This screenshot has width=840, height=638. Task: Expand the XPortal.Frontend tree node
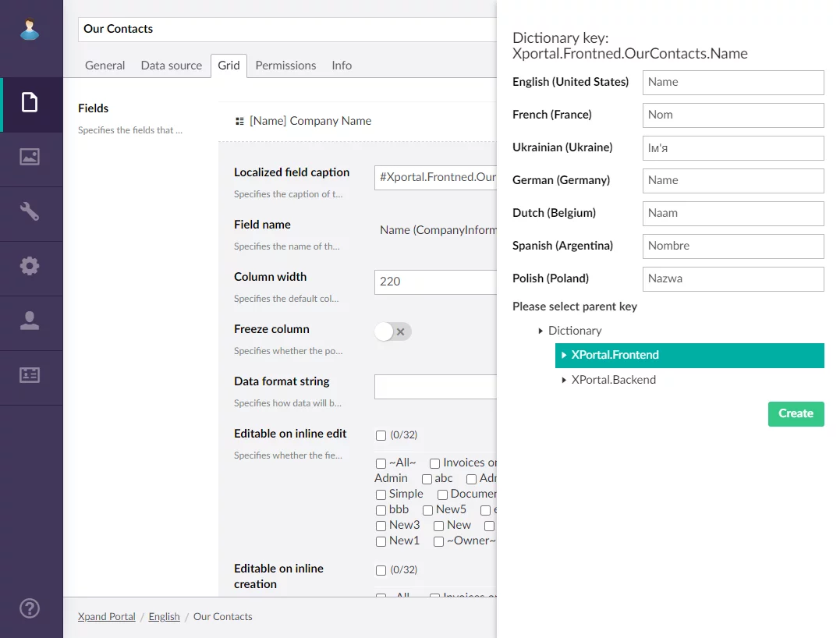coord(563,356)
